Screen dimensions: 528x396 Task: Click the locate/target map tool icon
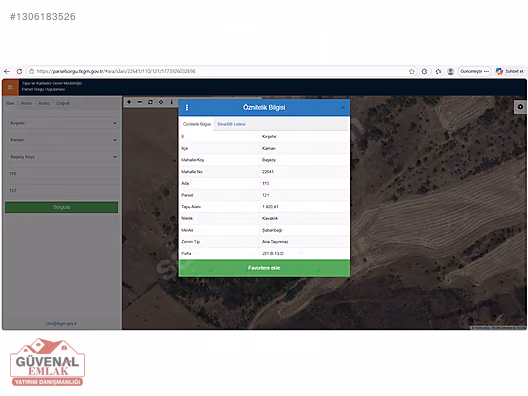(161, 102)
